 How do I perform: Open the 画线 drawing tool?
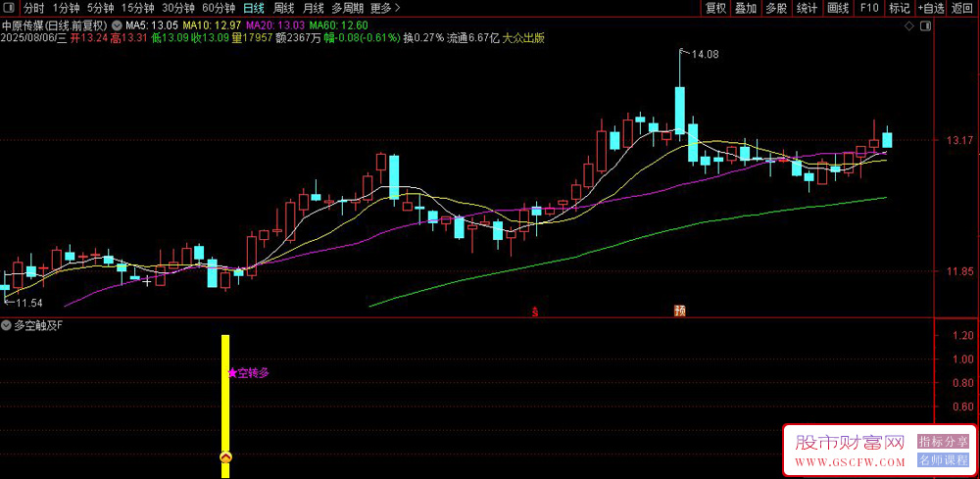[x=838, y=8]
